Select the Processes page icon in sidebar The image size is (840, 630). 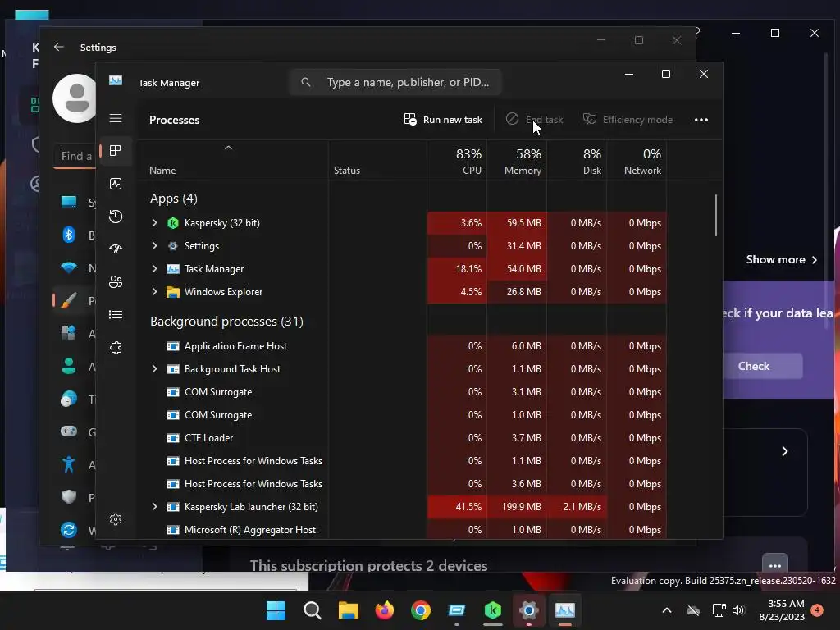pos(115,151)
